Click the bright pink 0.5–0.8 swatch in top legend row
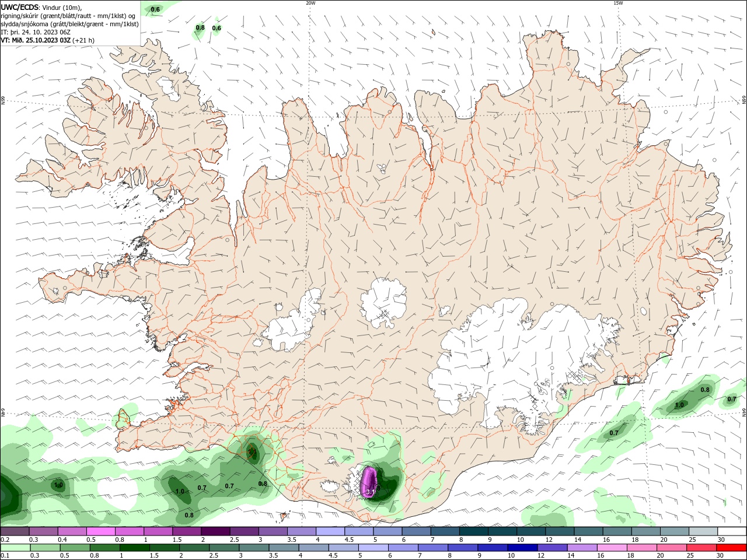The width and height of the screenshot is (747, 560). point(100,531)
